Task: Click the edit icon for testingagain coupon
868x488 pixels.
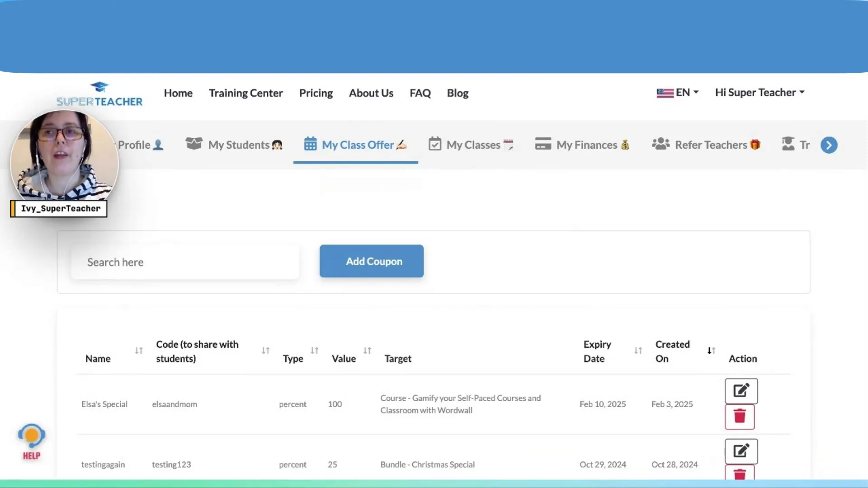Action: pyautogui.click(x=741, y=451)
